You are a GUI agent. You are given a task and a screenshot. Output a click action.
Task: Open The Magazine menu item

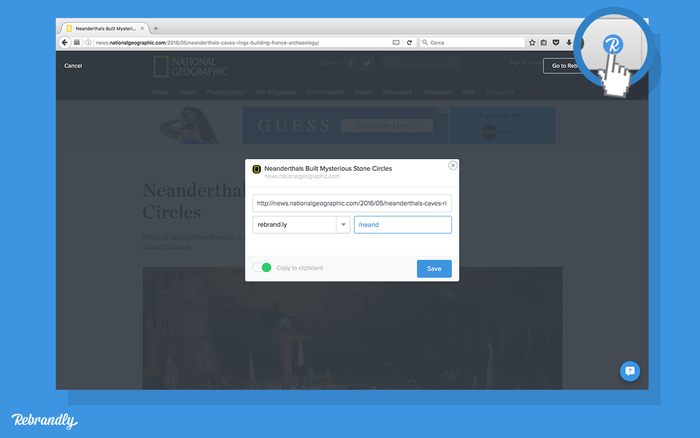coord(275,92)
